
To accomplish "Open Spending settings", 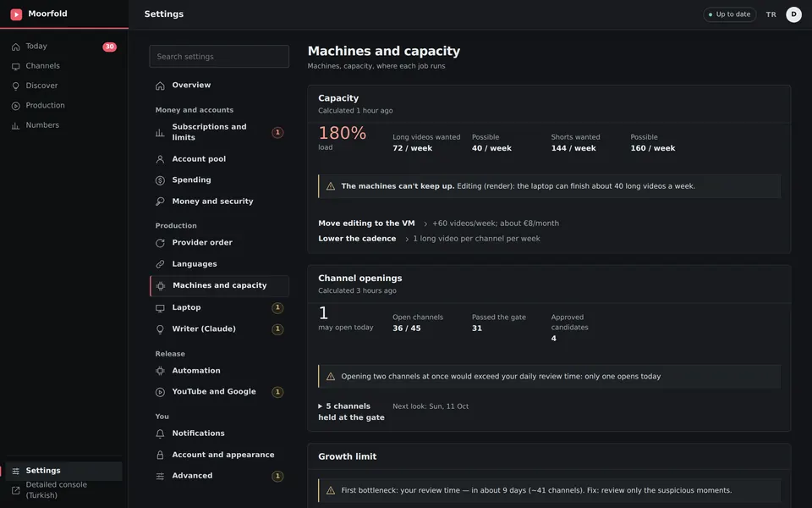I will pyautogui.click(x=219, y=179).
